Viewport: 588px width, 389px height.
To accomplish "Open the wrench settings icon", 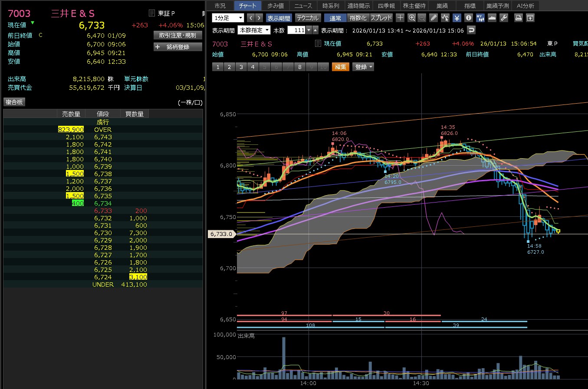I will [504, 18].
